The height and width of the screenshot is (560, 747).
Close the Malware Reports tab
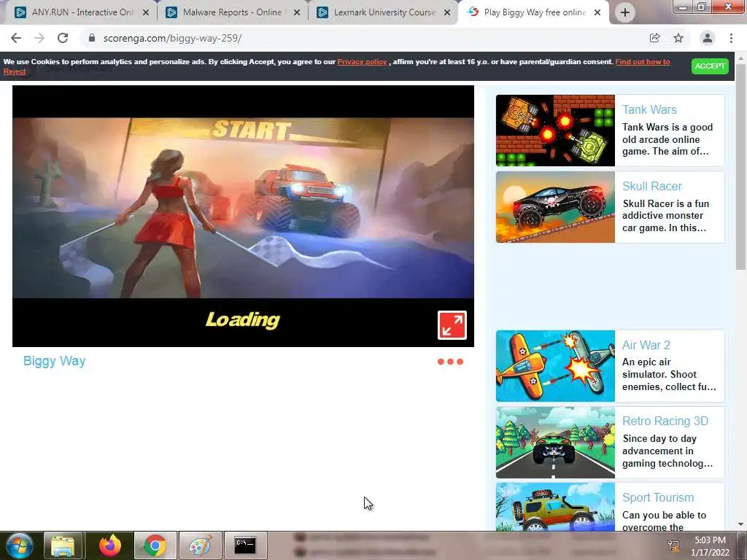(297, 12)
